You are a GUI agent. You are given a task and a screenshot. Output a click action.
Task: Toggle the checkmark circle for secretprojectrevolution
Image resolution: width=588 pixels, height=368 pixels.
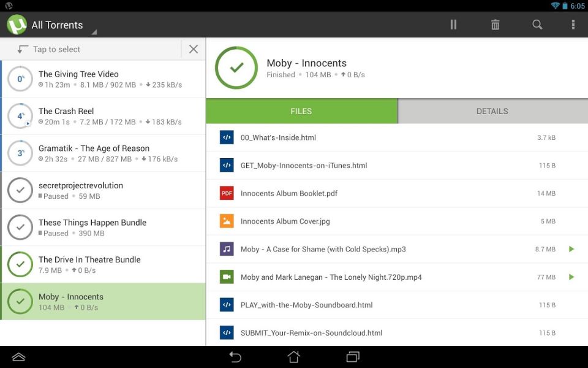point(20,191)
